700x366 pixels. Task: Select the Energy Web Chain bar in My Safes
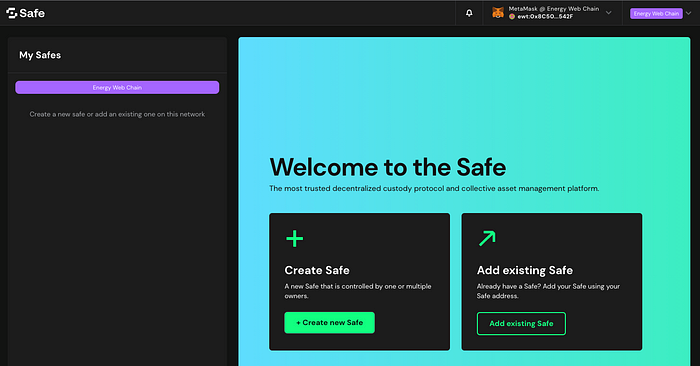click(117, 87)
